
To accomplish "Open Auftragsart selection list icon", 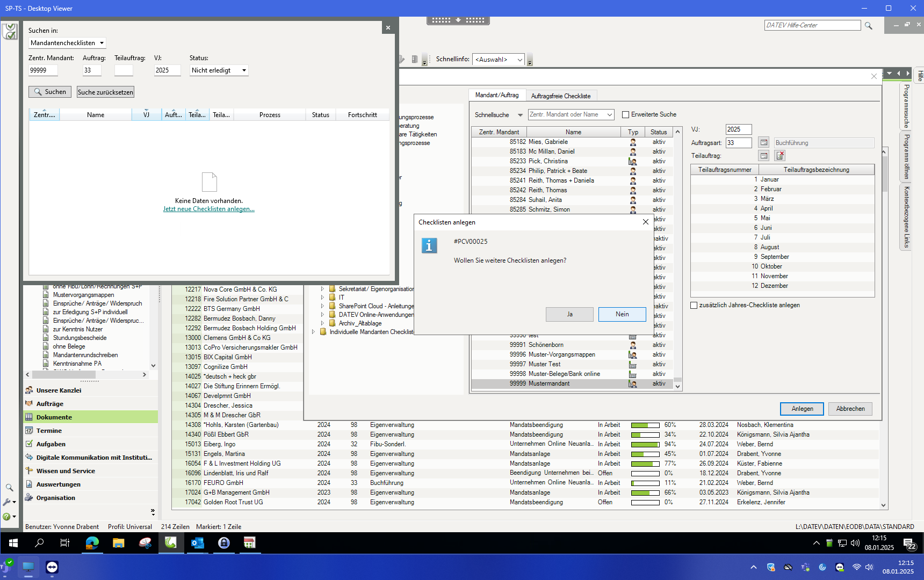I will [763, 143].
